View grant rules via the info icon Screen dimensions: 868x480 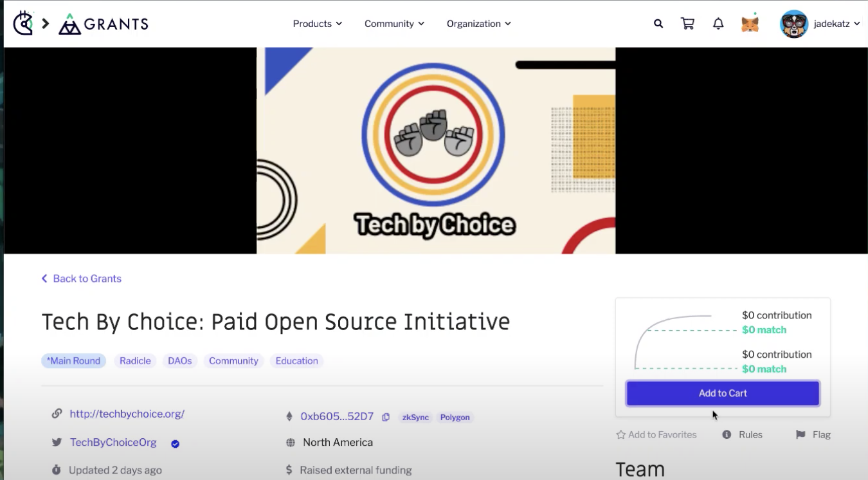[726, 434]
